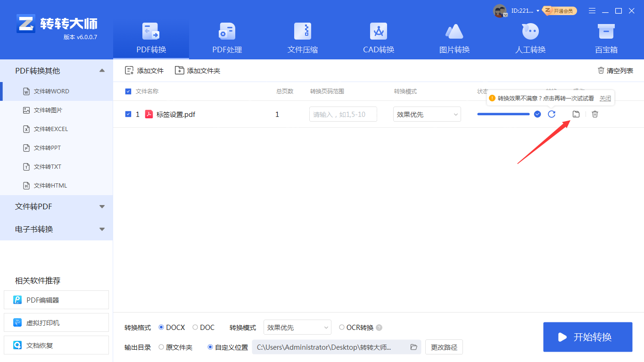This screenshot has height=362, width=644.
Task: Switch to the 文件压缩 tool
Action: click(302, 38)
